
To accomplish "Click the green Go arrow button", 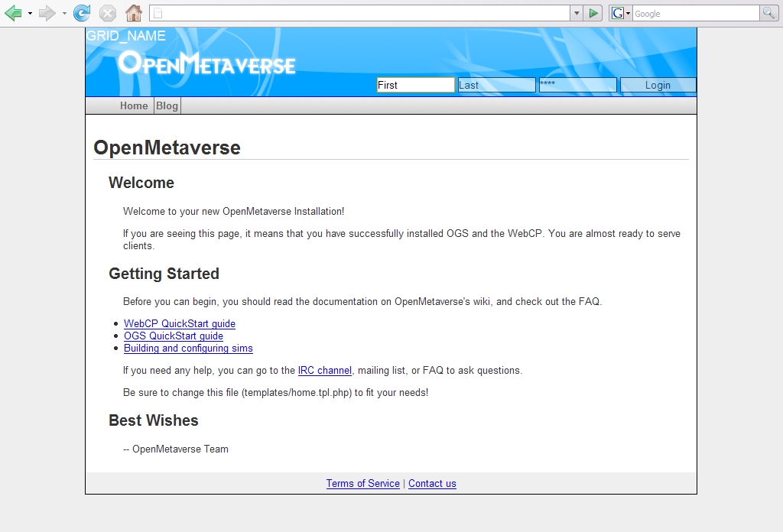I will click(x=593, y=13).
